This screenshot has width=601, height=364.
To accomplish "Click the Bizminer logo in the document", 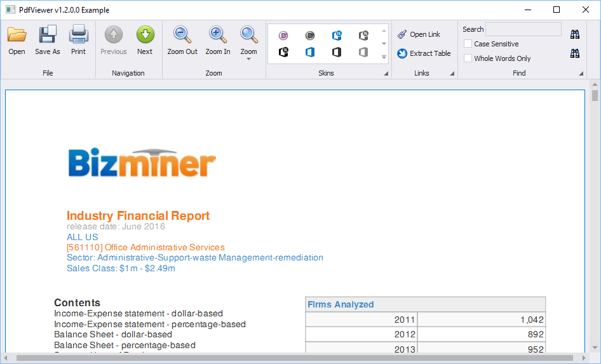I will 142,163.
